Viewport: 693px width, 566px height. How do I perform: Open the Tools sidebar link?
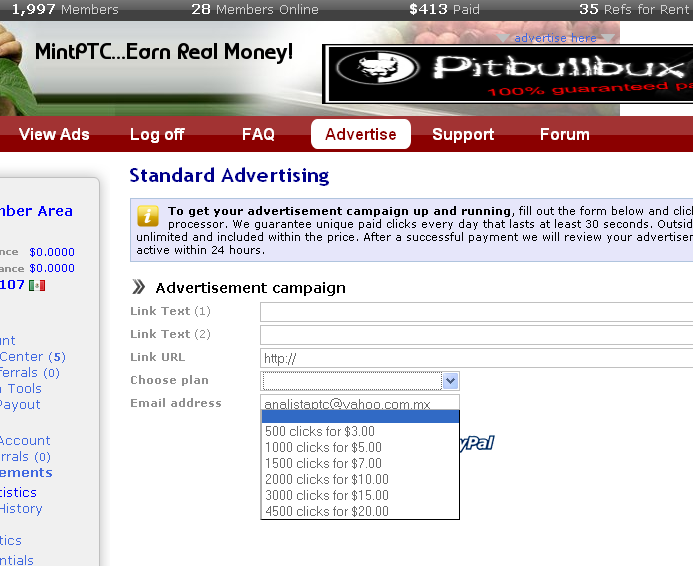pos(21,389)
